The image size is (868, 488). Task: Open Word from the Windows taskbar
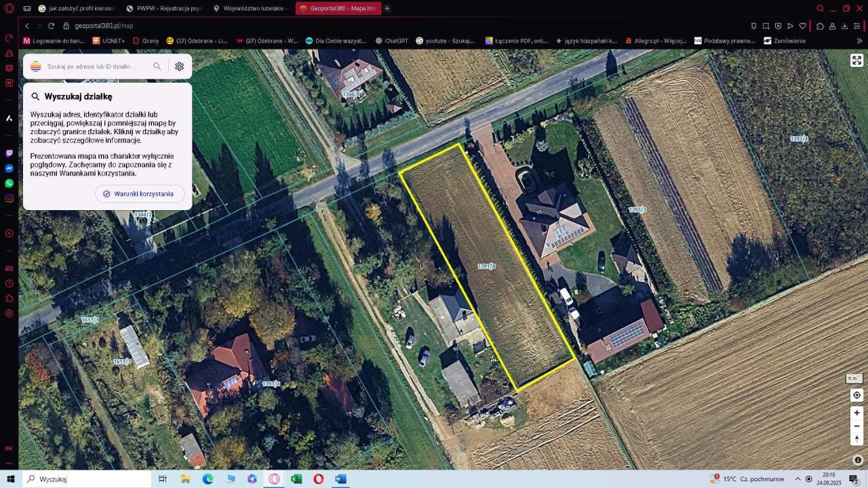click(x=340, y=479)
